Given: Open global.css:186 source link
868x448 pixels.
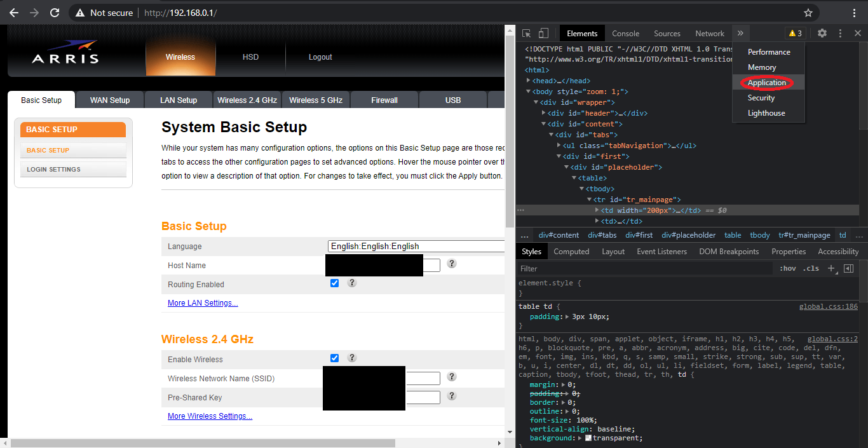Looking at the screenshot, I should click(x=829, y=307).
